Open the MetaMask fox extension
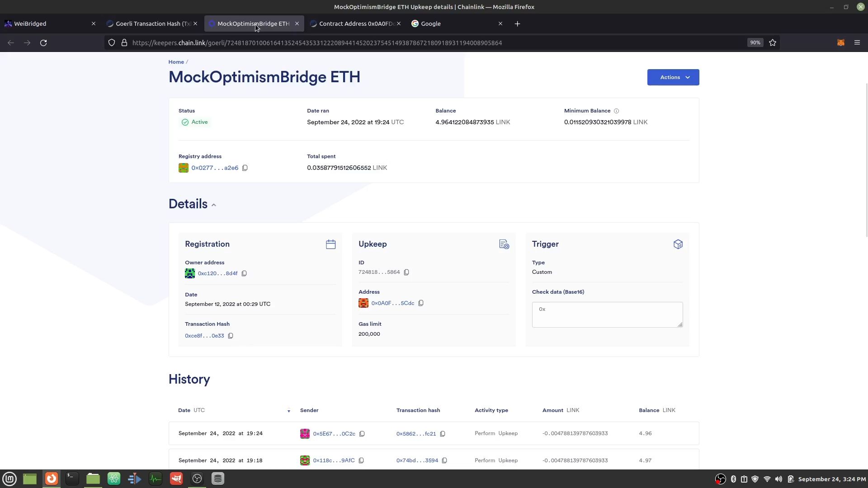 (841, 42)
